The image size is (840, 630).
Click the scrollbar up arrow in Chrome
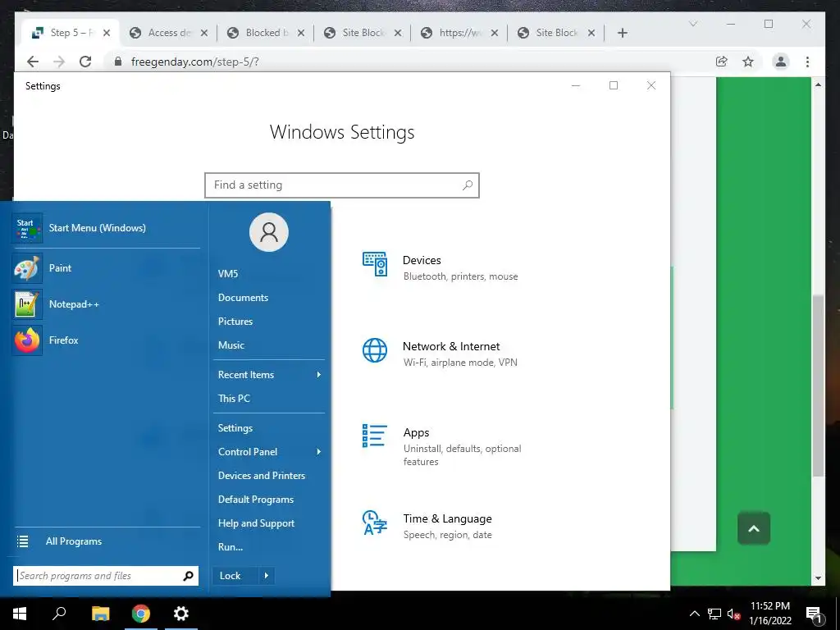[818, 84]
